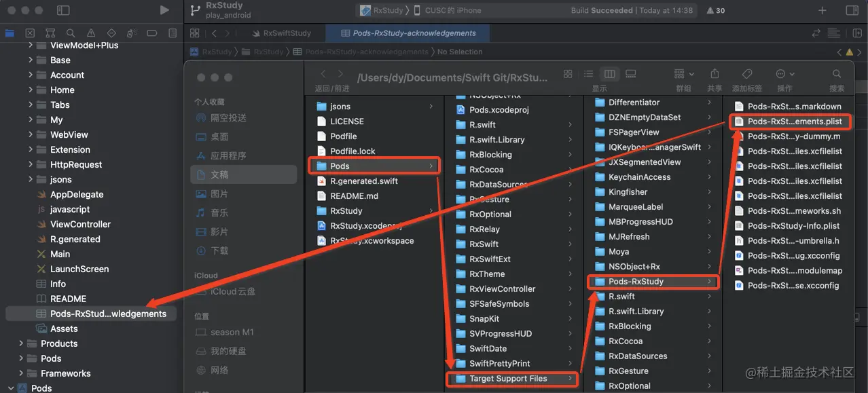Click the plus Library button in Xcode toolbar
Viewport: 868px width, 393px height.
(x=822, y=10)
